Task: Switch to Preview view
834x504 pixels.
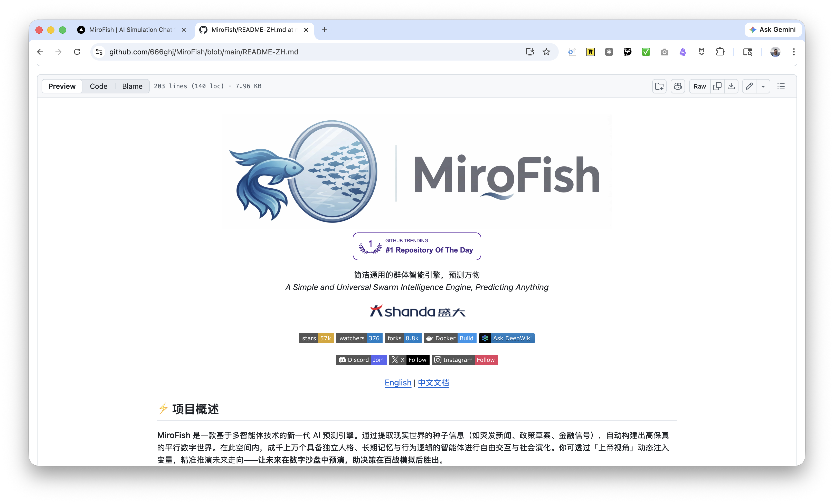Action: tap(62, 86)
